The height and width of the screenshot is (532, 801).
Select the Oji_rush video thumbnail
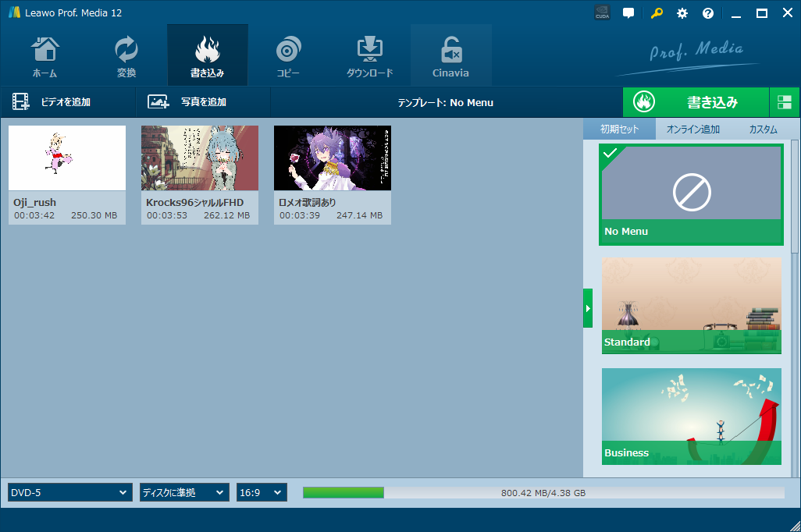(67, 158)
